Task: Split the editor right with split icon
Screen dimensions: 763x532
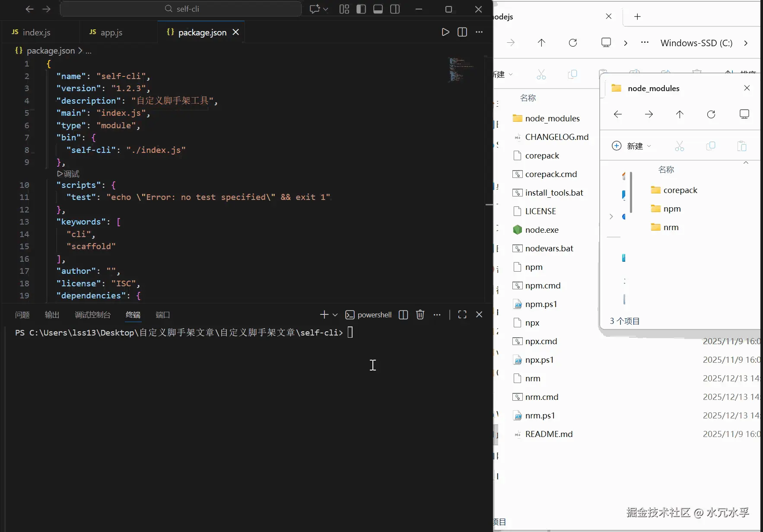Action: [x=462, y=32]
